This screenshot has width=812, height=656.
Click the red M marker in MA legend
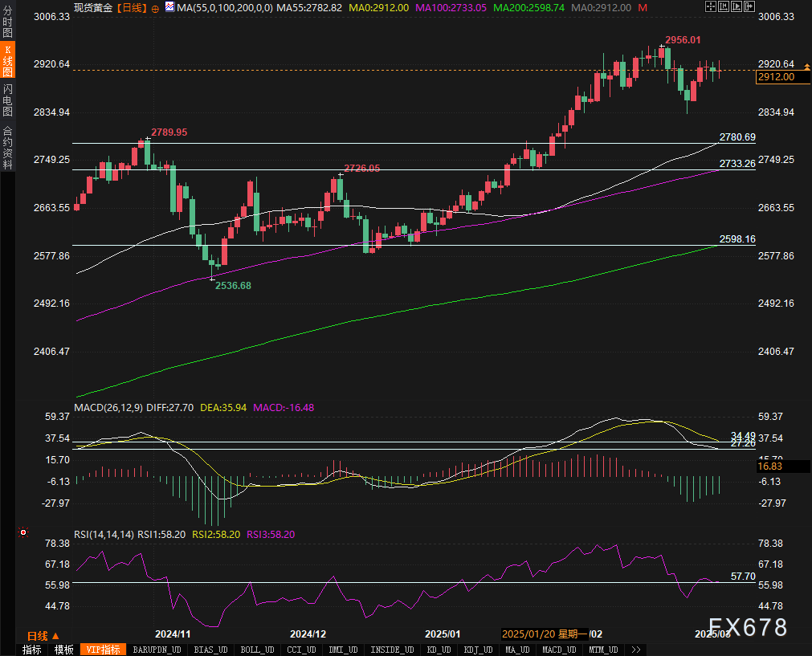point(642,7)
